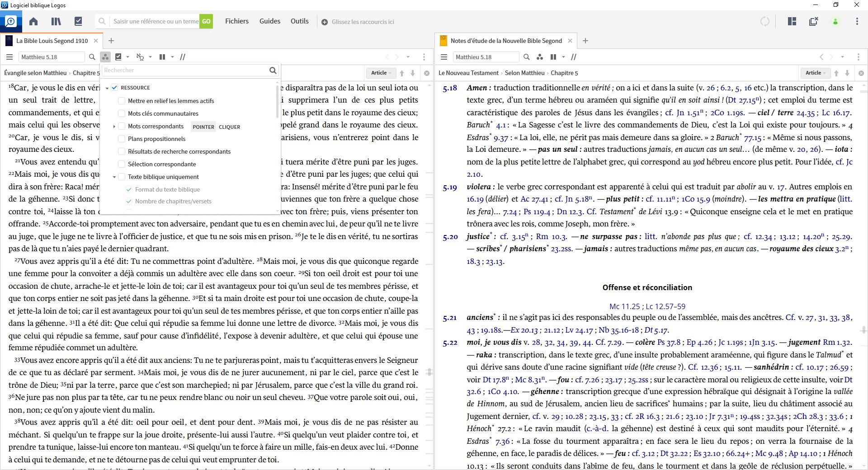Open the Layouts grid icon
The height and width of the screenshot is (470, 868).
click(x=792, y=21)
